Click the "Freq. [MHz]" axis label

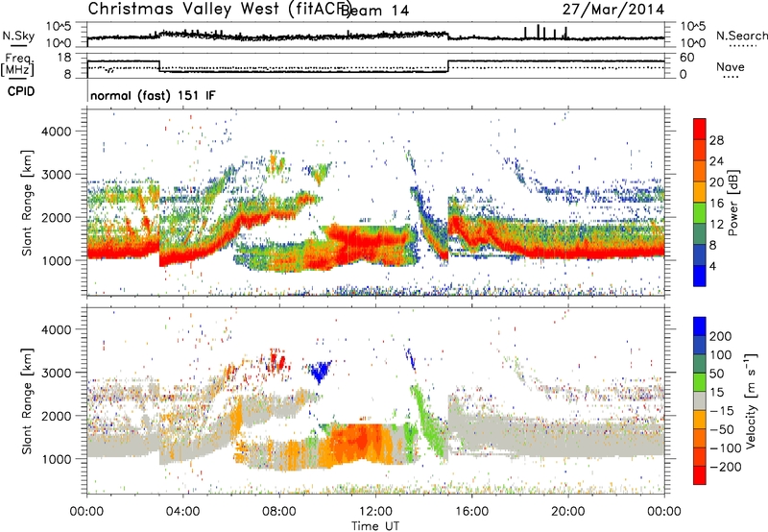pos(17,65)
